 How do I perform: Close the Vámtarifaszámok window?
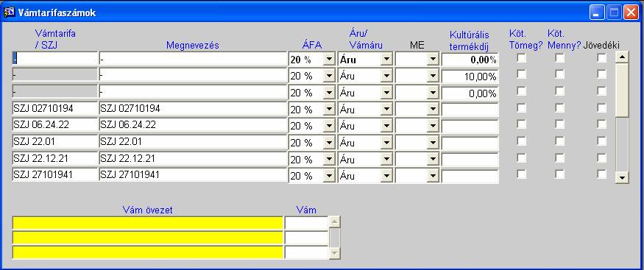pos(631,13)
